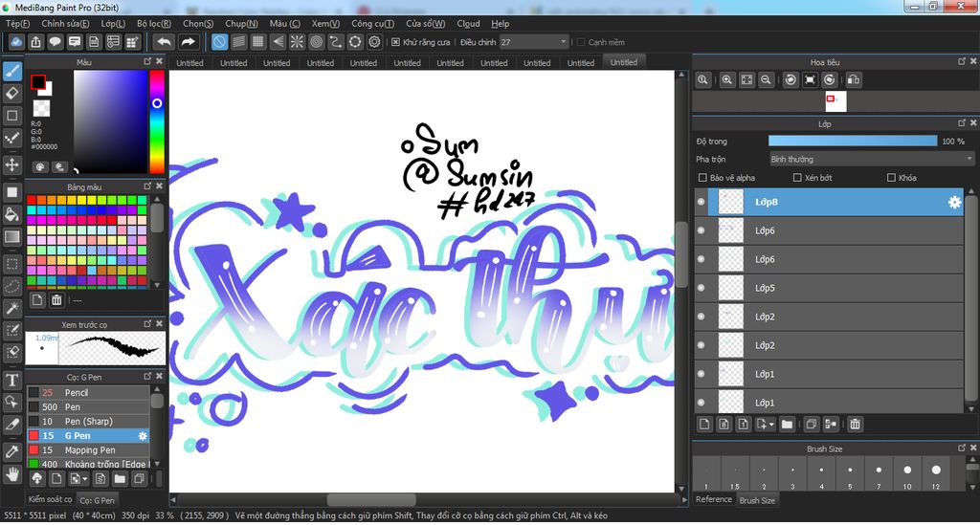Select the Brush tool in left toolbar
The height and width of the screenshot is (525, 980).
pos(11,71)
